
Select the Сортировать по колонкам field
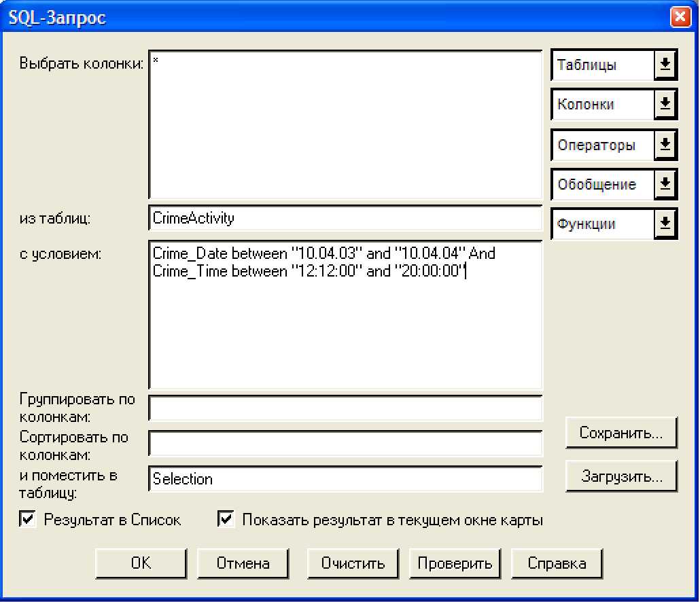pos(345,444)
